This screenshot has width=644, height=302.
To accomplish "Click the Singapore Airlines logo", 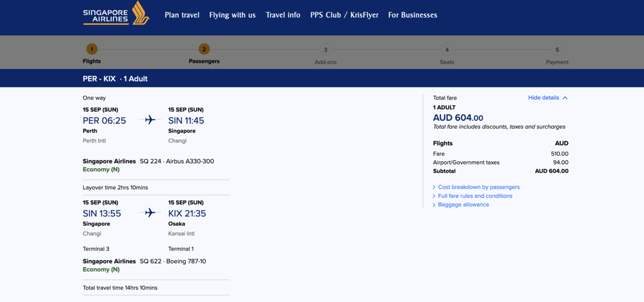I will 116,13.
